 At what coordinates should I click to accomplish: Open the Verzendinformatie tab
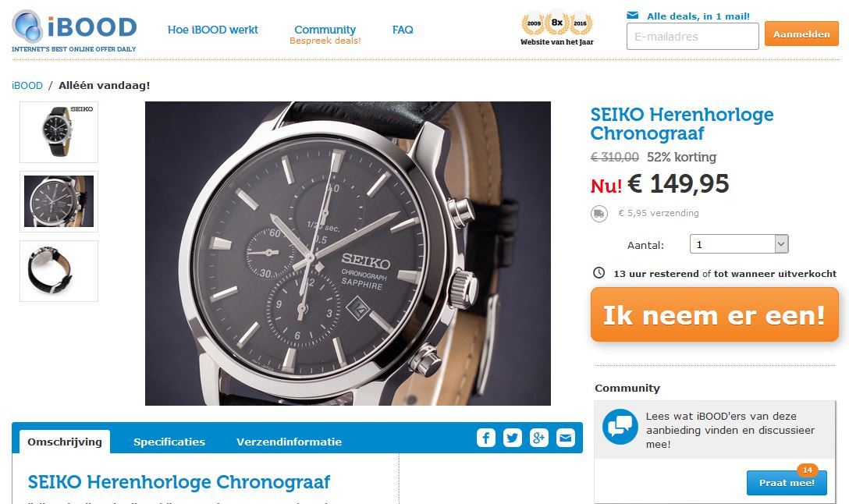[x=290, y=442]
